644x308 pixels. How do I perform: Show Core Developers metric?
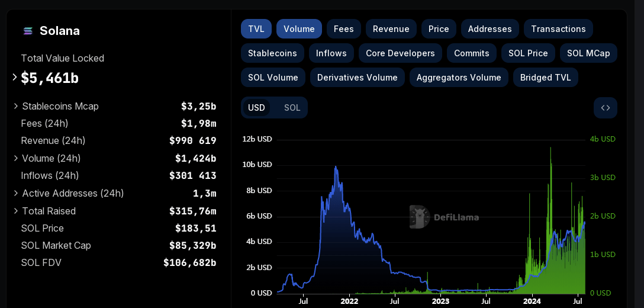pyautogui.click(x=400, y=53)
